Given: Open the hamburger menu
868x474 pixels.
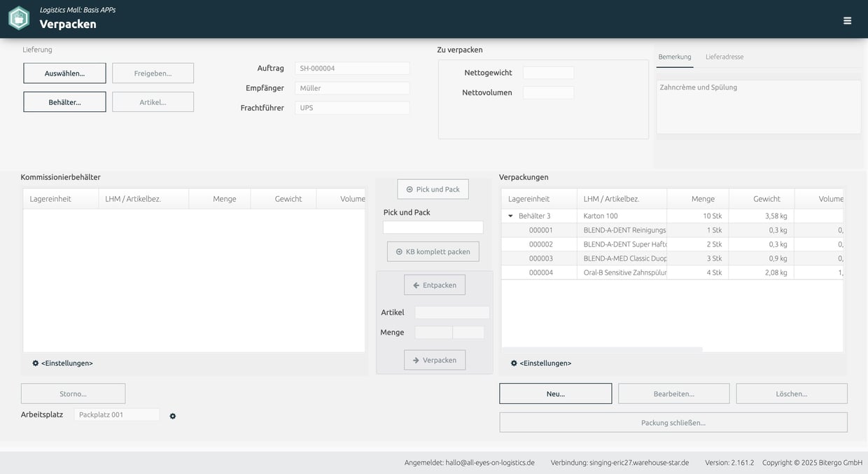Looking at the screenshot, I should tap(847, 21).
